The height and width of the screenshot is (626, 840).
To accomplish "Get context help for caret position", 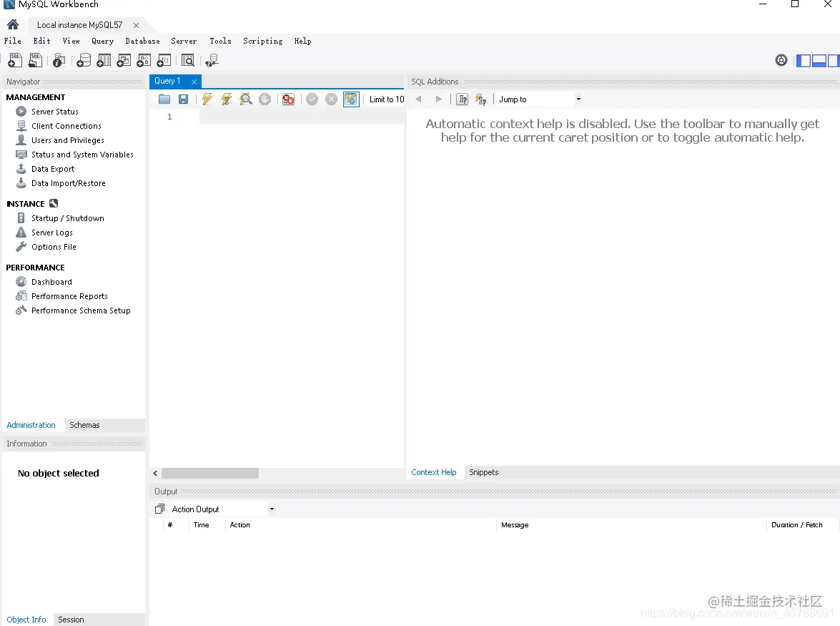I will pos(463,99).
